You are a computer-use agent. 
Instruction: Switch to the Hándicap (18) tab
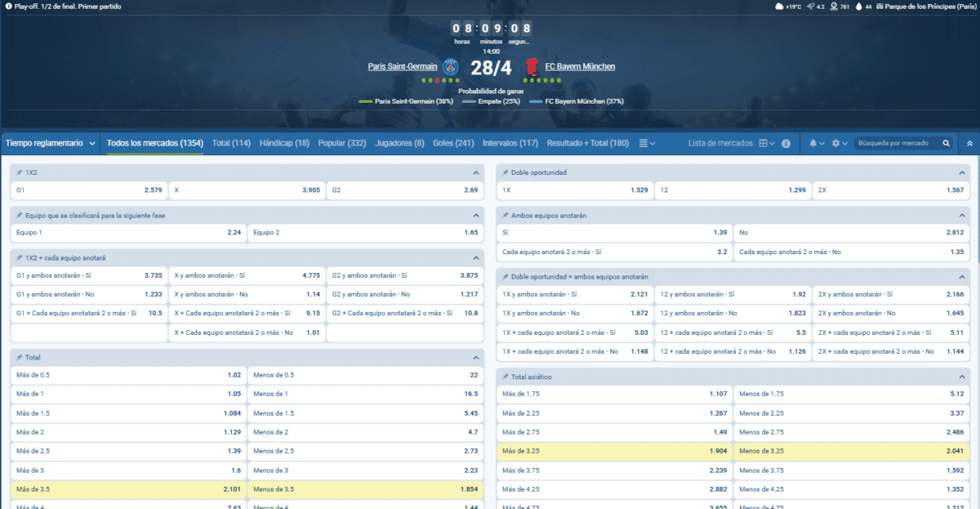(x=284, y=143)
